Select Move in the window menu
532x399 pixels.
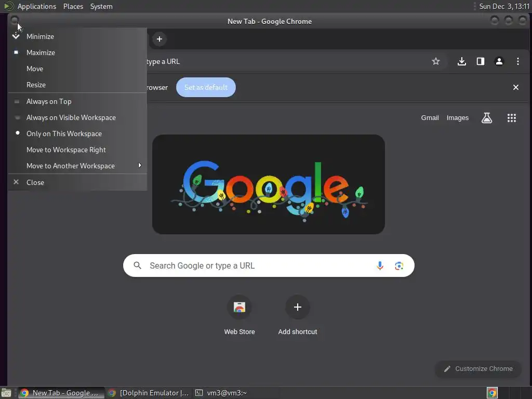(77, 69)
